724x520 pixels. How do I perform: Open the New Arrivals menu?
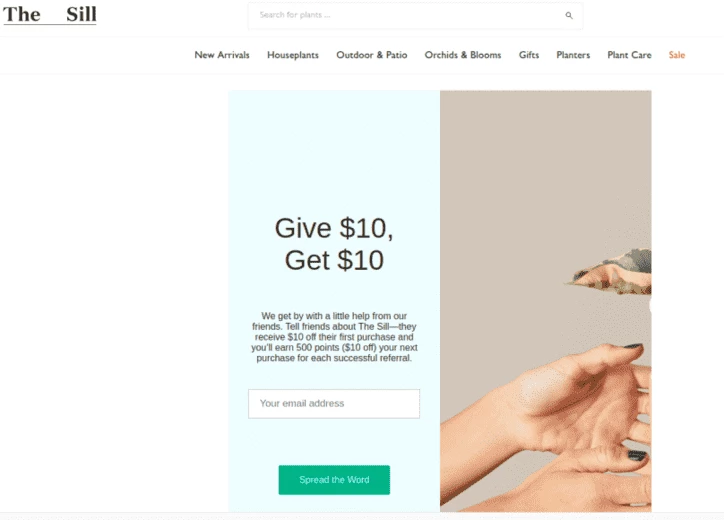click(x=222, y=55)
